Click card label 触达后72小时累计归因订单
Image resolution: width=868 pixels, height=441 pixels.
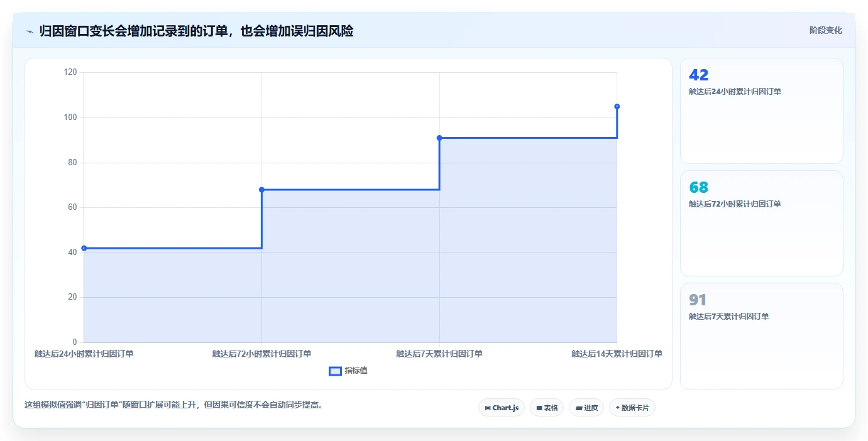click(x=735, y=204)
